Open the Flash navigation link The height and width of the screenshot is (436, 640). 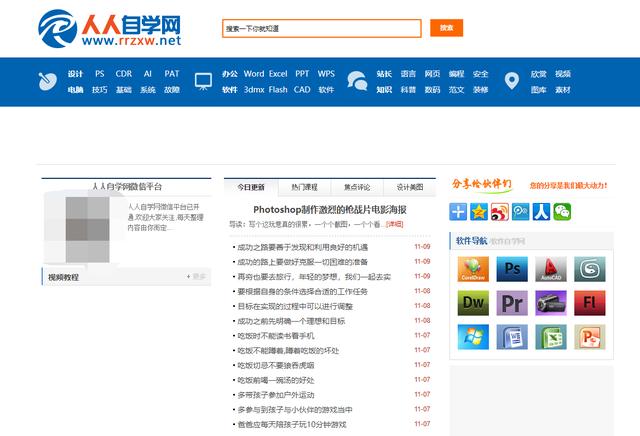click(x=278, y=90)
